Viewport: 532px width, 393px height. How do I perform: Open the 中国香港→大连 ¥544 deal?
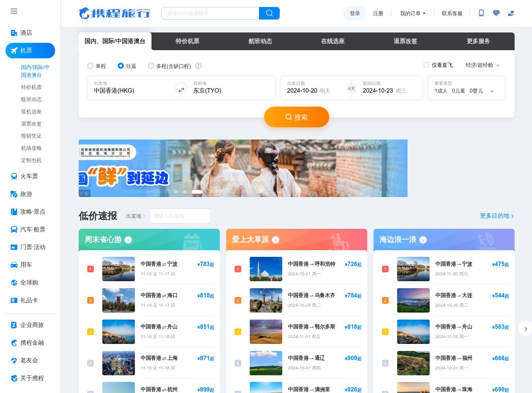[444, 300]
